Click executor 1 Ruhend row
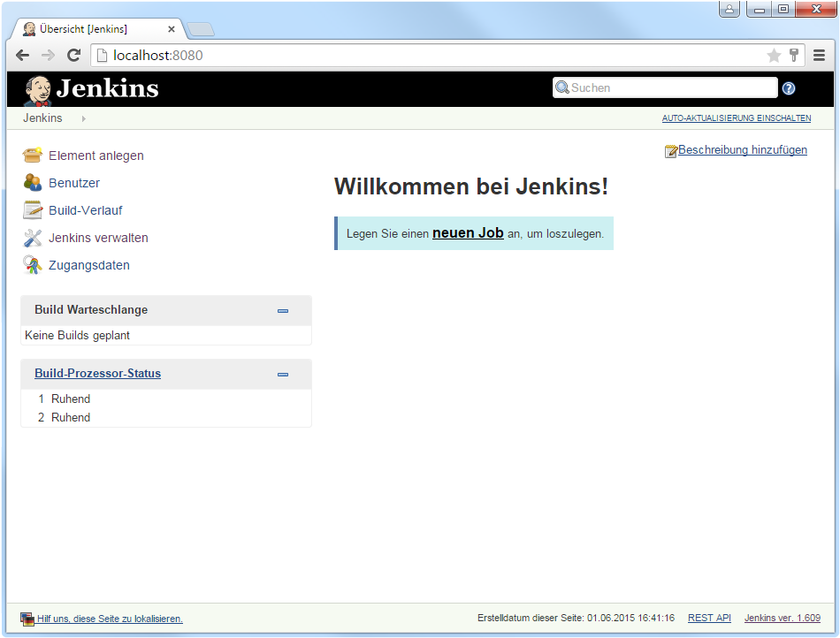Viewport: 840px width, 638px height. (x=166, y=399)
